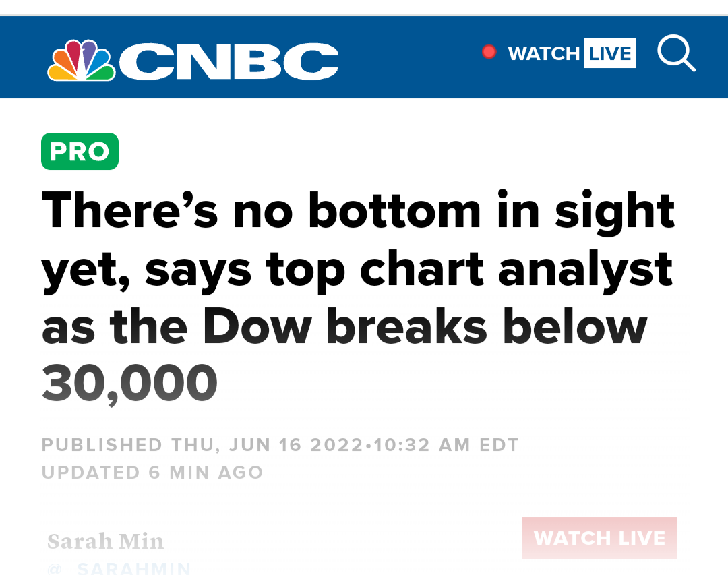Click the red live indicator dot
Viewport: 728px width, 575px height.
coord(489,51)
